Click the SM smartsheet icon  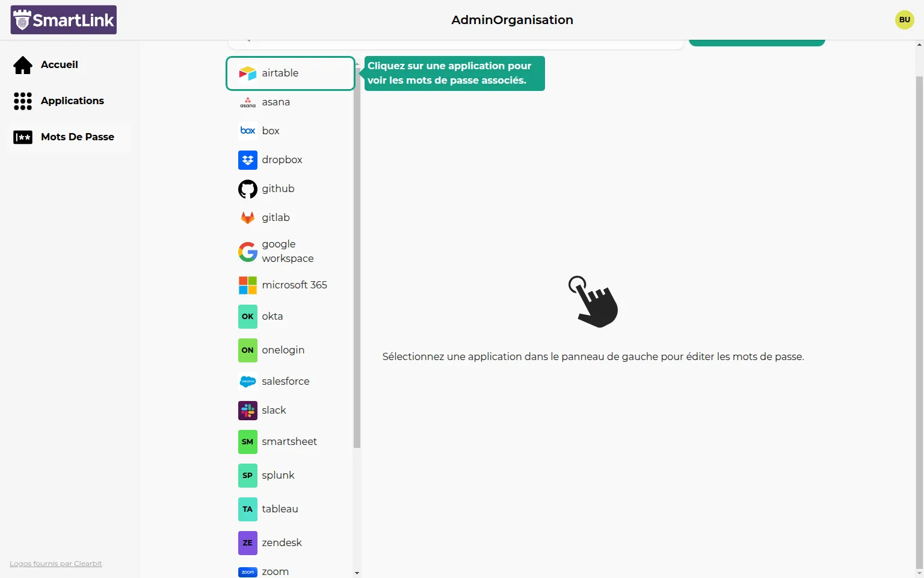pyautogui.click(x=248, y=442)
